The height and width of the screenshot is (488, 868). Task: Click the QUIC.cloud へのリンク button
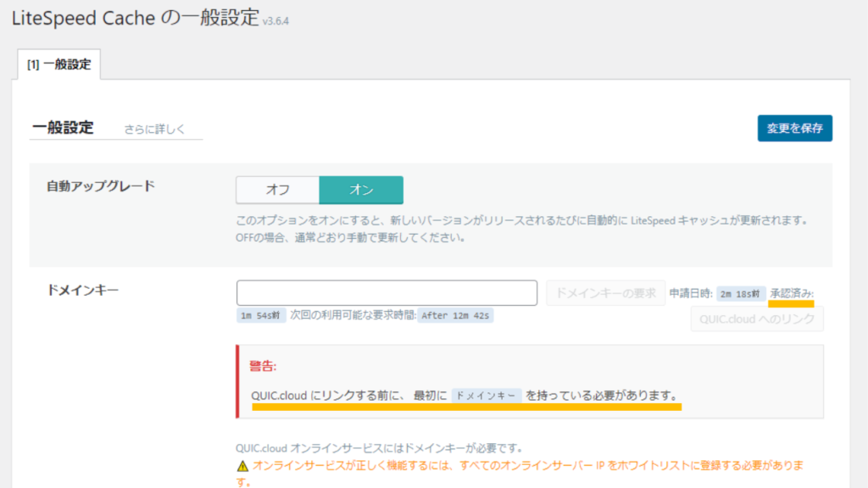click(757, 319)
